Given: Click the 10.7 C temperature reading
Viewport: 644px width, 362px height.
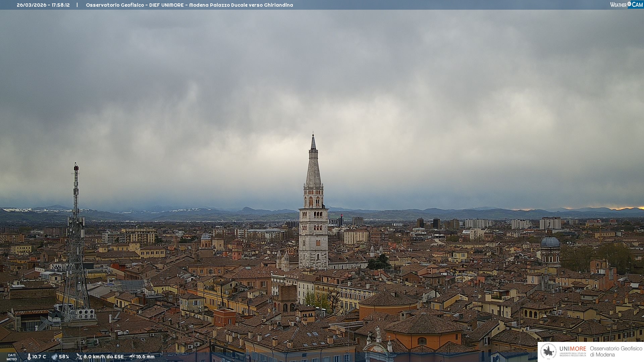Looking at the screenshot, I should point(39,357).
